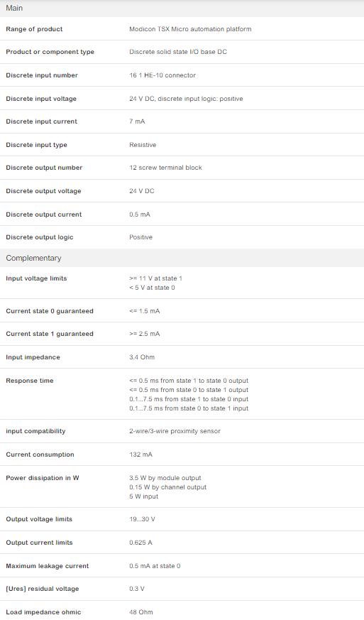The image size is (364, 620).
Task: Click the Discrete output logic label
Action: [x=40, y=237]
